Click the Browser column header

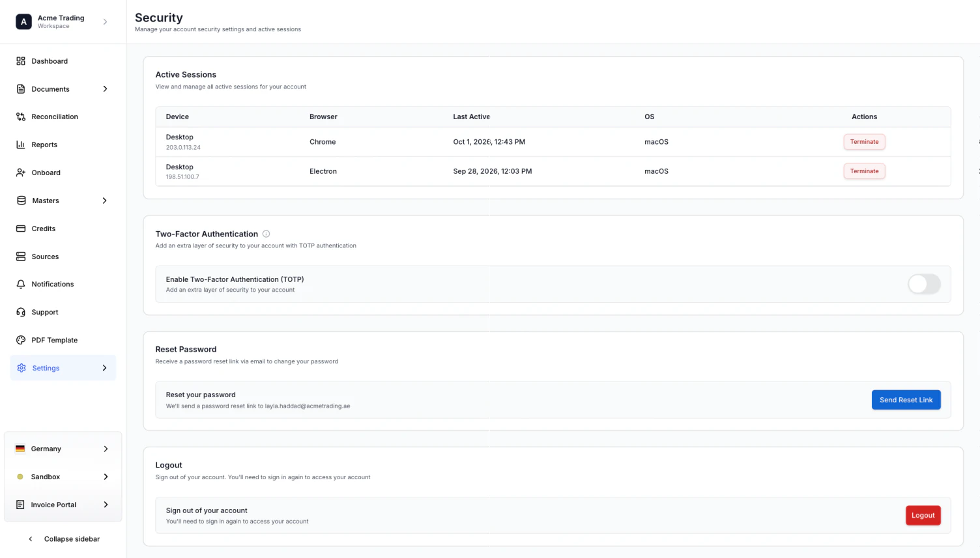tap(323, 117)
